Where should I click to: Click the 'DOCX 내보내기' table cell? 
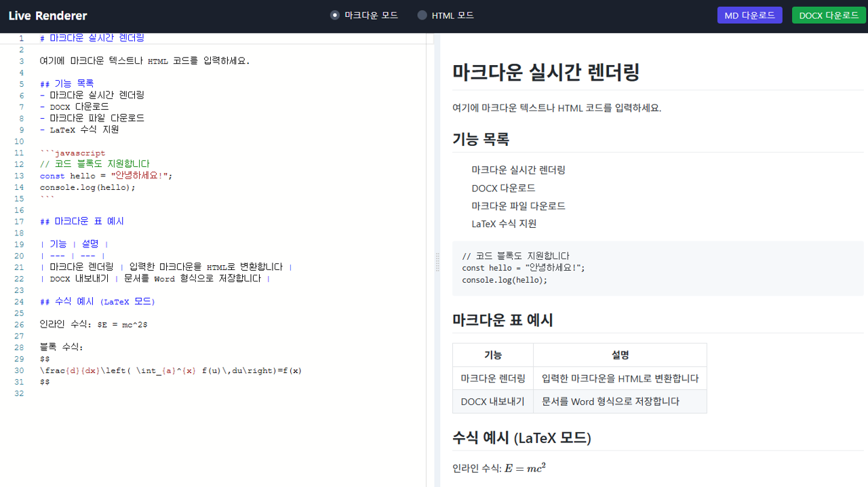492,401
